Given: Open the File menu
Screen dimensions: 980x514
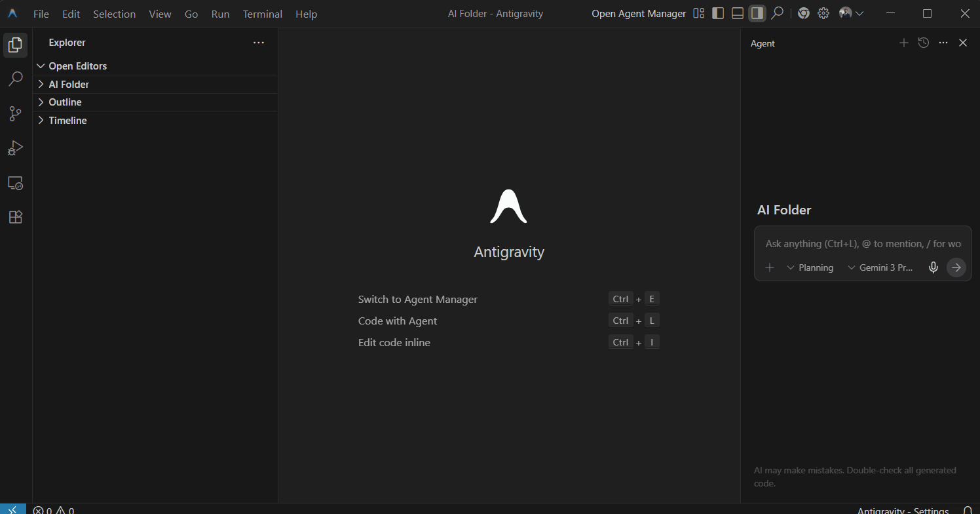Looking at the screenshot, I should click(x=41, y=14).
